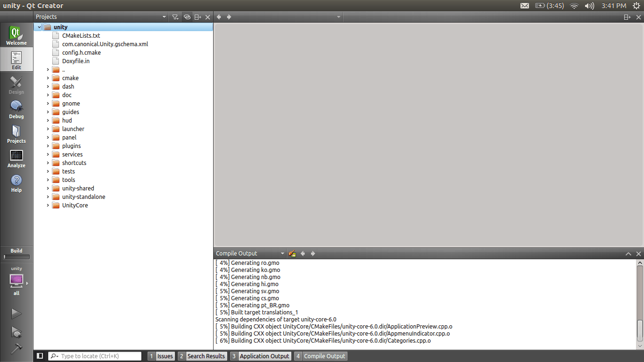Image resolution: width=644 pixels, height=362 pixels.
Task: Select config.h.cmake file
Action: [82, 53]
